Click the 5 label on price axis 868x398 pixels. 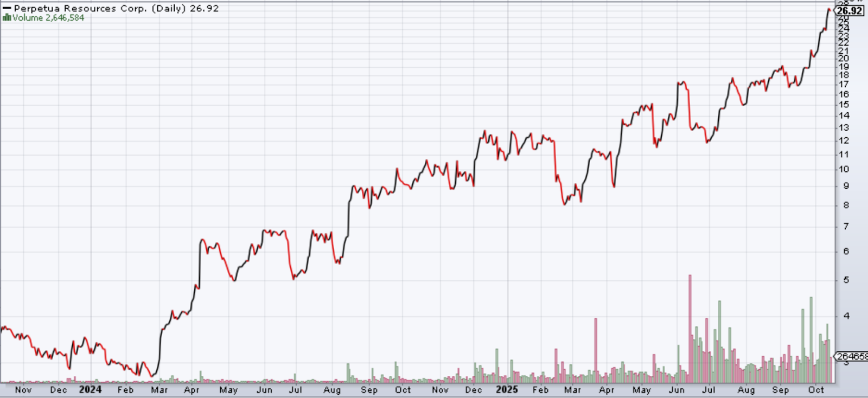pyautogui.click(x=846, y=280)
